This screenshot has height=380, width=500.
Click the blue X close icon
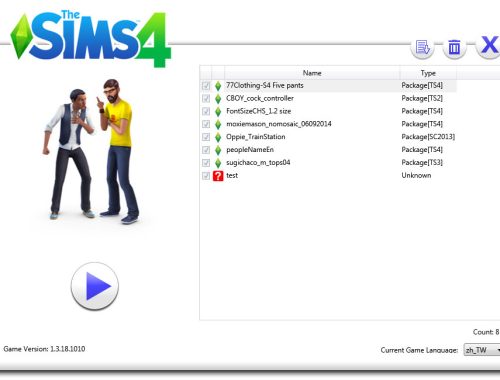click(x=489, y=45)
